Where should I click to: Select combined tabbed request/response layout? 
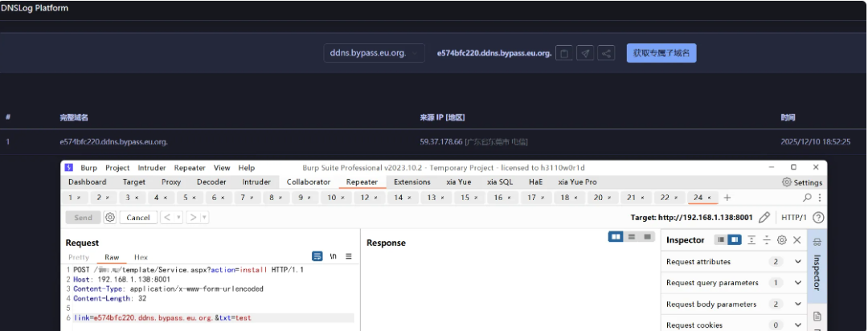(x=646, y=237)
